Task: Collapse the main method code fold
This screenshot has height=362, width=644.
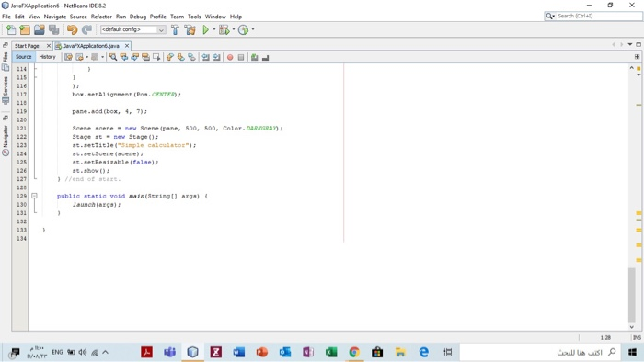Action: [x=35, y=196]
